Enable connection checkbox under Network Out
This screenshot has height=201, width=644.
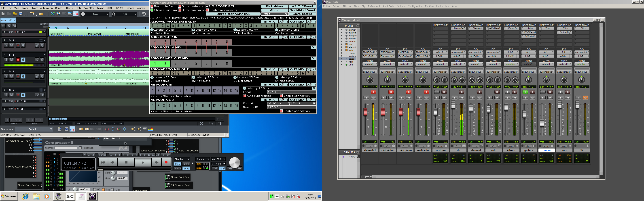point(281,111)
